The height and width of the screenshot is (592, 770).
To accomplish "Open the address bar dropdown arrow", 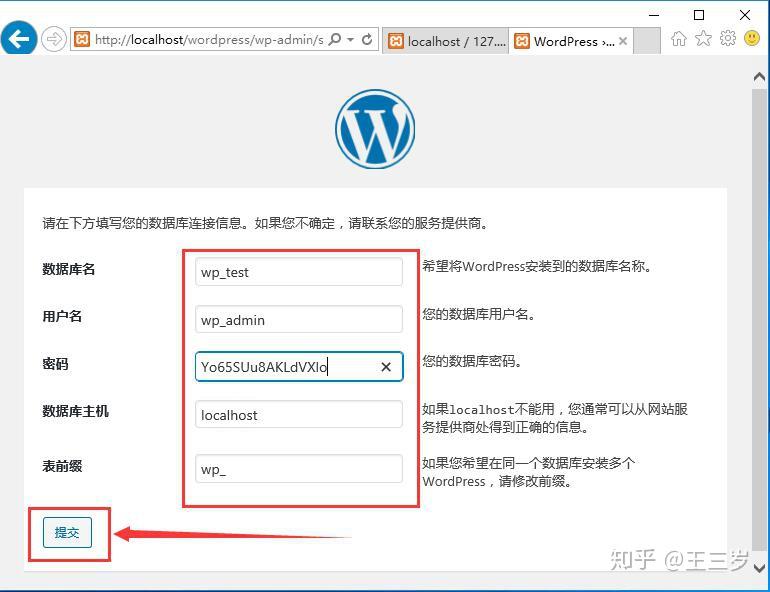I will coord(351,39).
